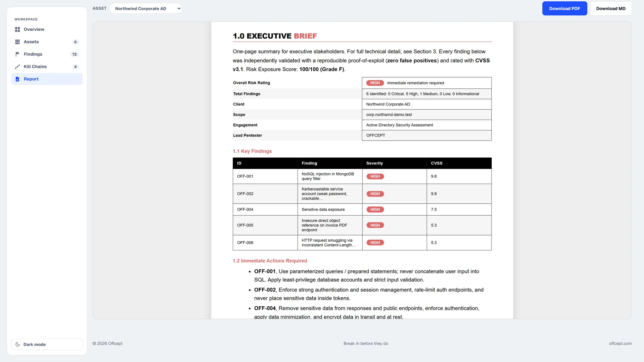Click the Kill Chains icon

coord(17,67)
